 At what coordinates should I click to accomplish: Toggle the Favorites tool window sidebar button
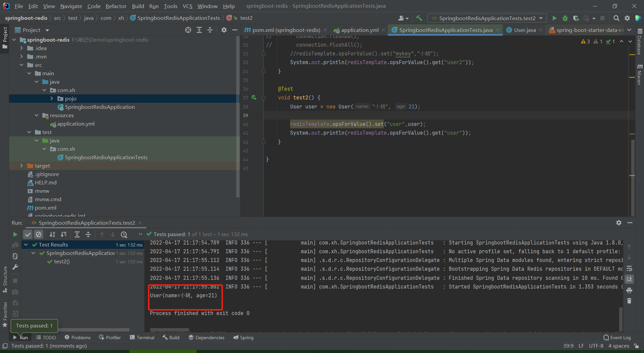click(5, 315)
